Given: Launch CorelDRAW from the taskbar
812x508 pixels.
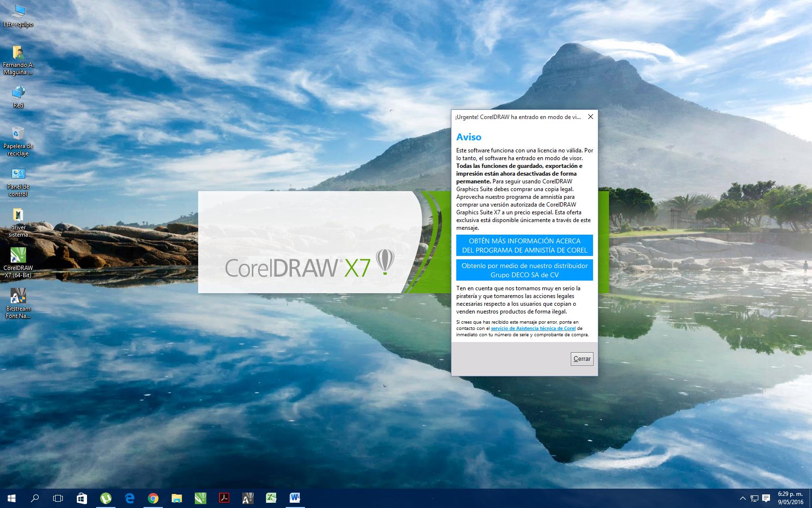Looking at the screenshot, I should click(201, 498).
